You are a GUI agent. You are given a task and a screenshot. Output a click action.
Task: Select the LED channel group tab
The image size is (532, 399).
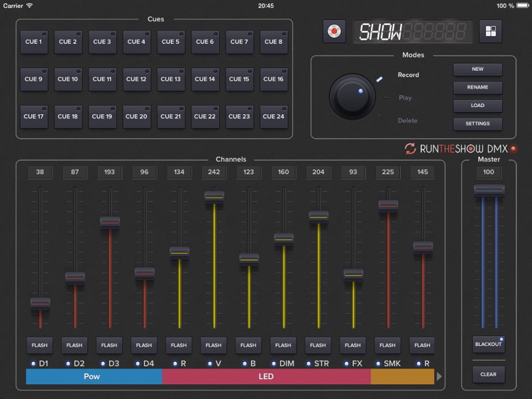pyautogui.click(x=266, y=376)
